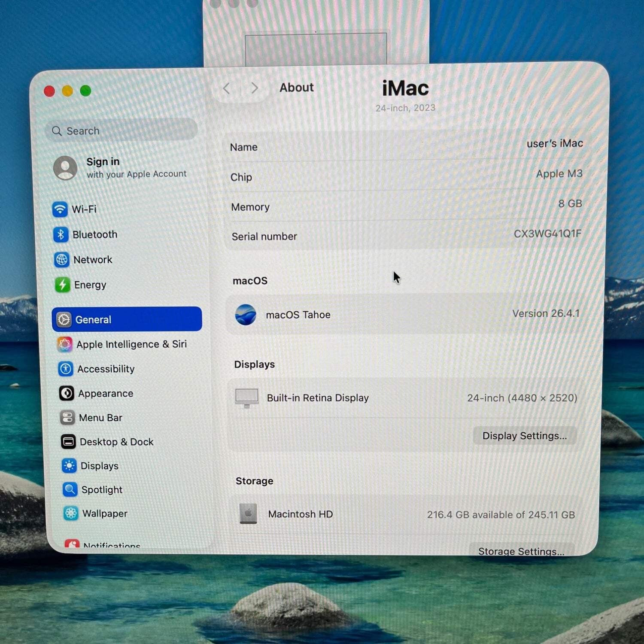Screen dimensions: 644x644
Task: Click 216.4 GB available of 245.11 GB
Action: click(x=501, y=514)
